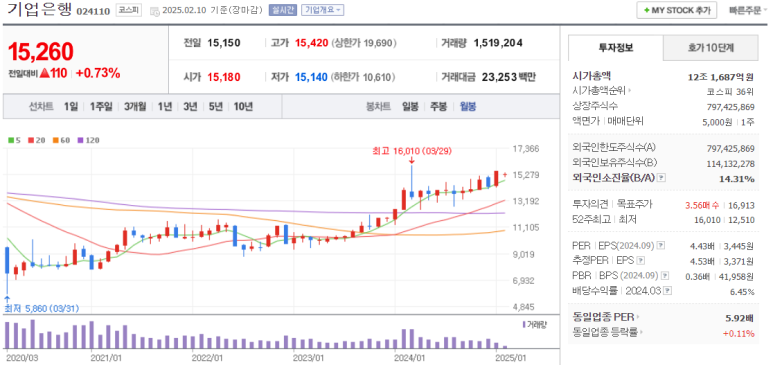Click the orange 60 moving-average legend

click(x=61, y=140)
